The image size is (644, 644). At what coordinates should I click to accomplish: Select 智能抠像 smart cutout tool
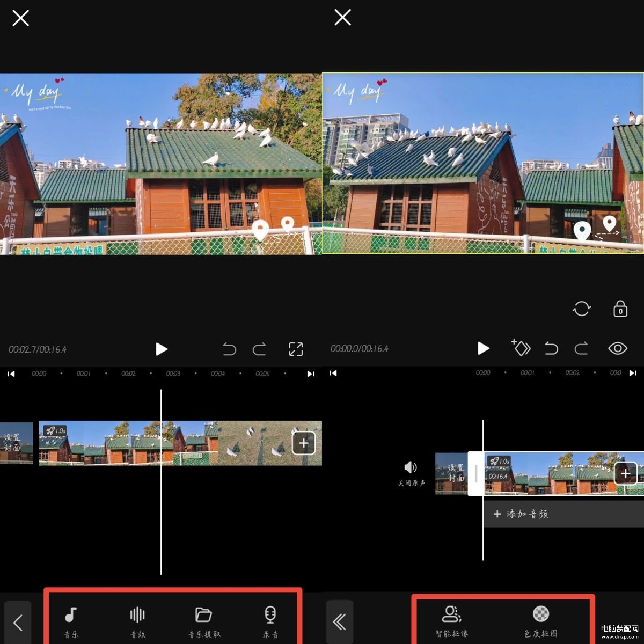click(452, 621)
